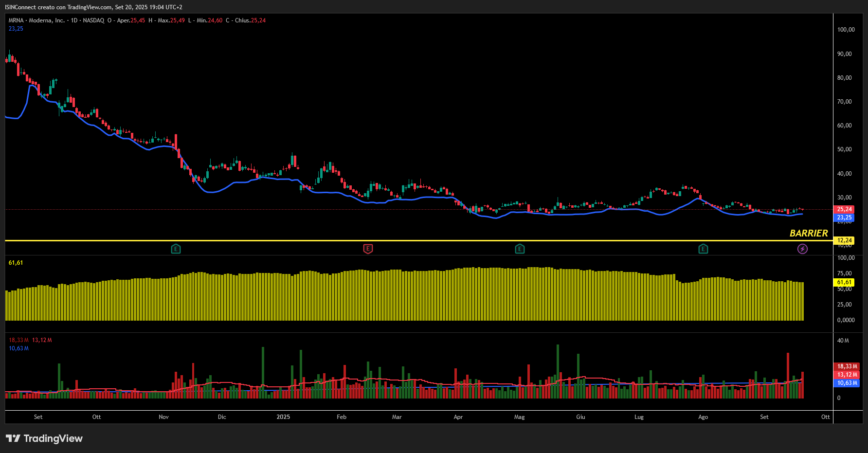
Task: Select the BARRIER text annotation
Action: [x=808, y=233]
